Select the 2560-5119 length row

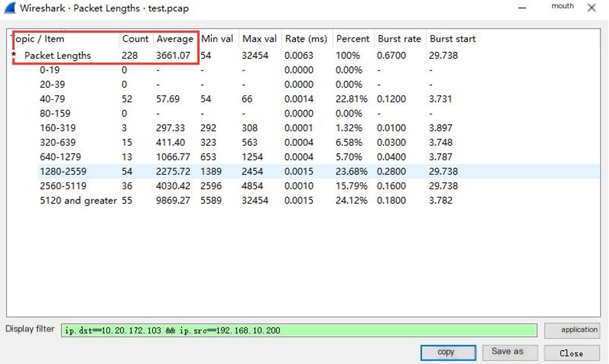(x=305, y=186)
